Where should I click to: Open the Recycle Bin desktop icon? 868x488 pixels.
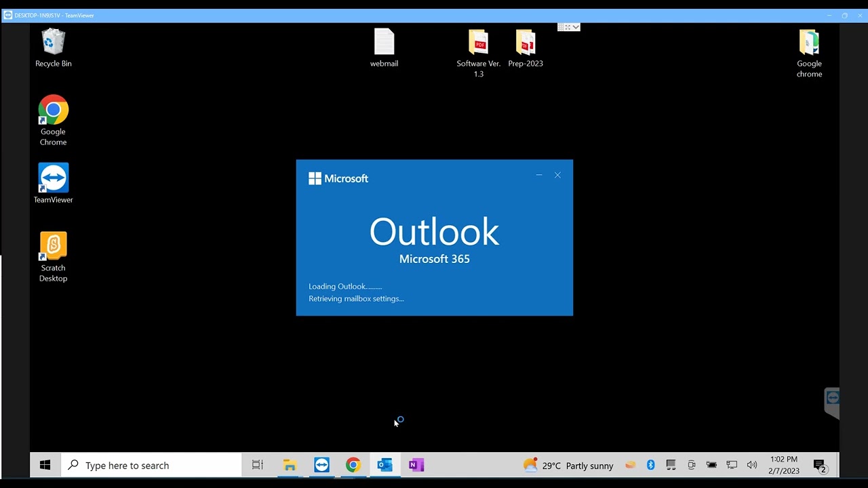[53, 47]
